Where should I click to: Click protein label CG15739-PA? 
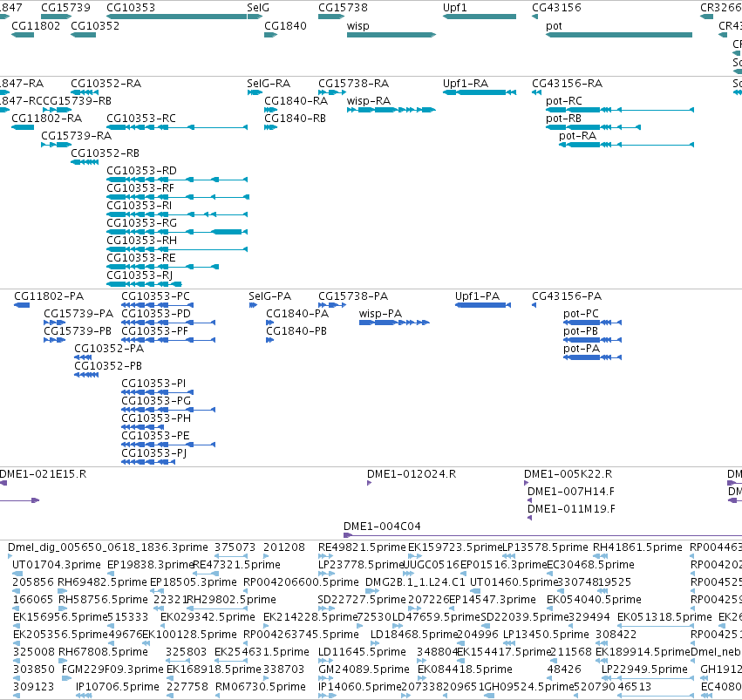[78, 314]
